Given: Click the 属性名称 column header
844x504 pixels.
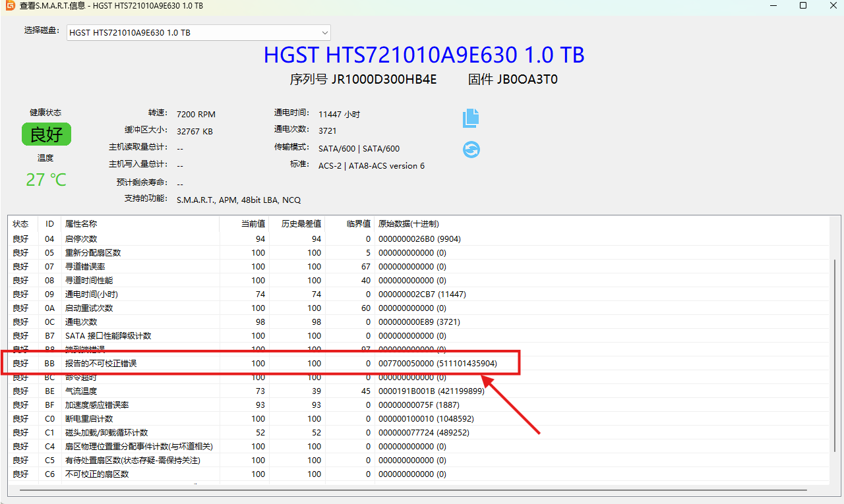Looking at the screenshot, I should tap(140, 224).
